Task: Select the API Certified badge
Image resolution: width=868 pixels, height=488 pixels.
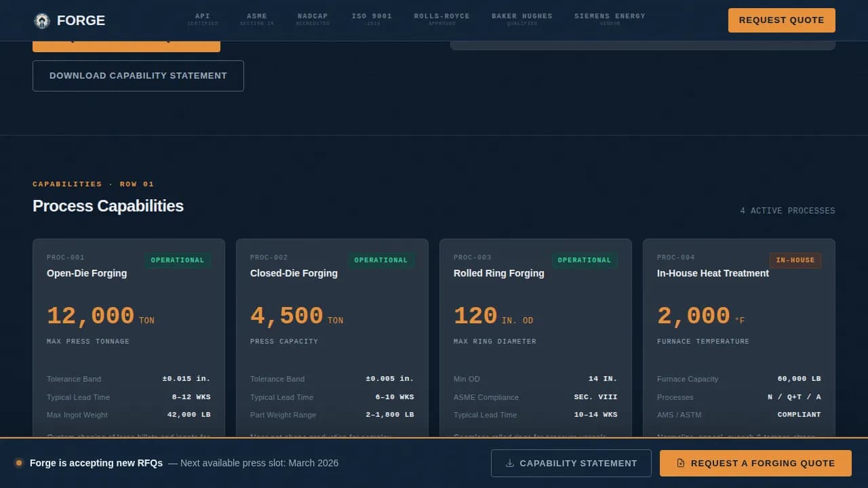Action: click(203, 19)
